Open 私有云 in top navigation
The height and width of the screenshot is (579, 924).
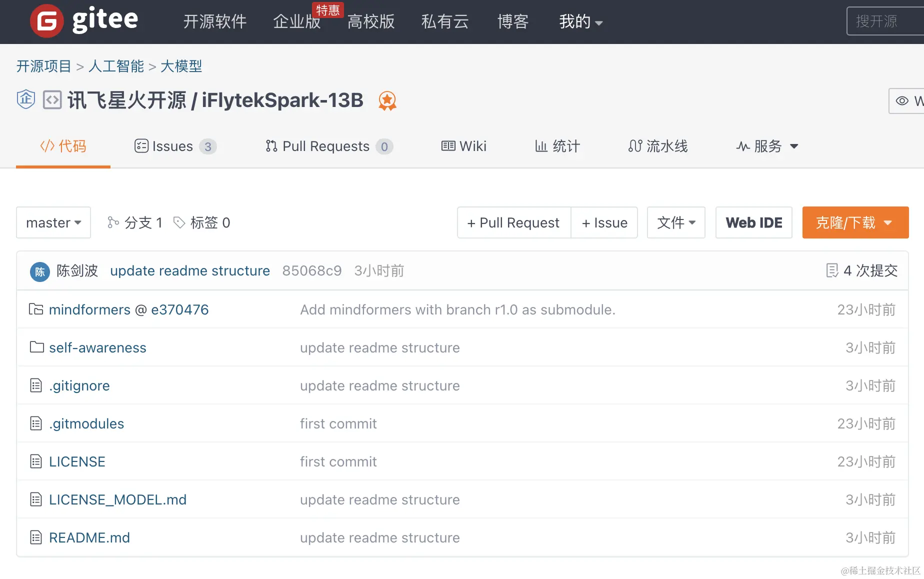(x=445, y=21)
